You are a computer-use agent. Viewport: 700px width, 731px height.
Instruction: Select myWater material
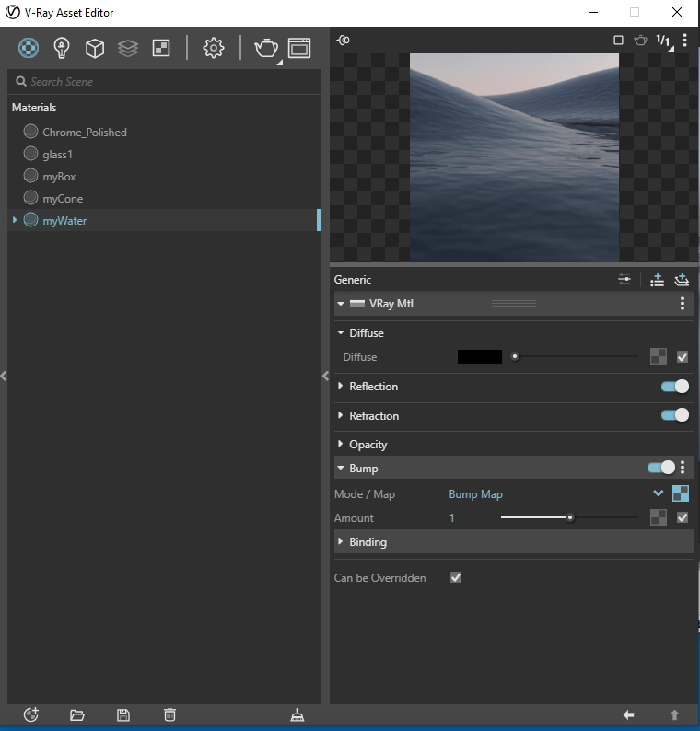[x=64, y=221]
